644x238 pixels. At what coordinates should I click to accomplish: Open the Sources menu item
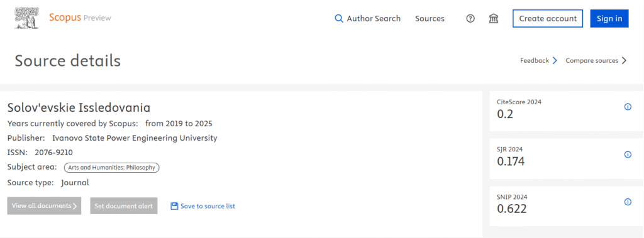[430, 18]
